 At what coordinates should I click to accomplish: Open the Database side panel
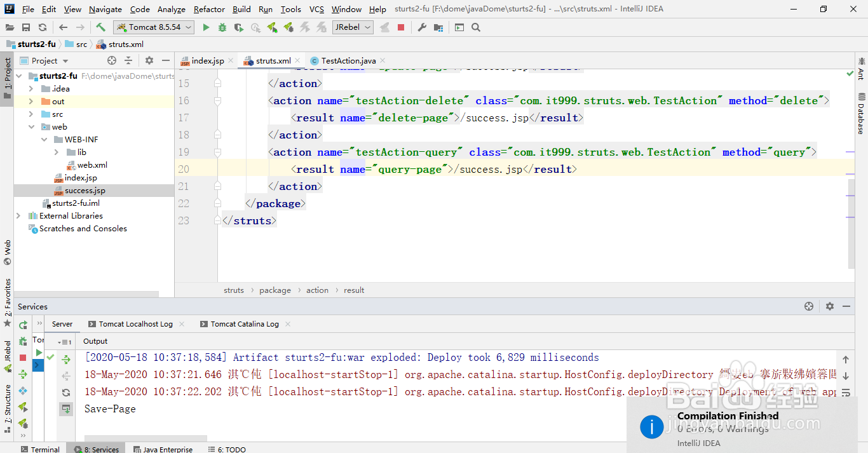pyautogui.click(x=862, y=114)
